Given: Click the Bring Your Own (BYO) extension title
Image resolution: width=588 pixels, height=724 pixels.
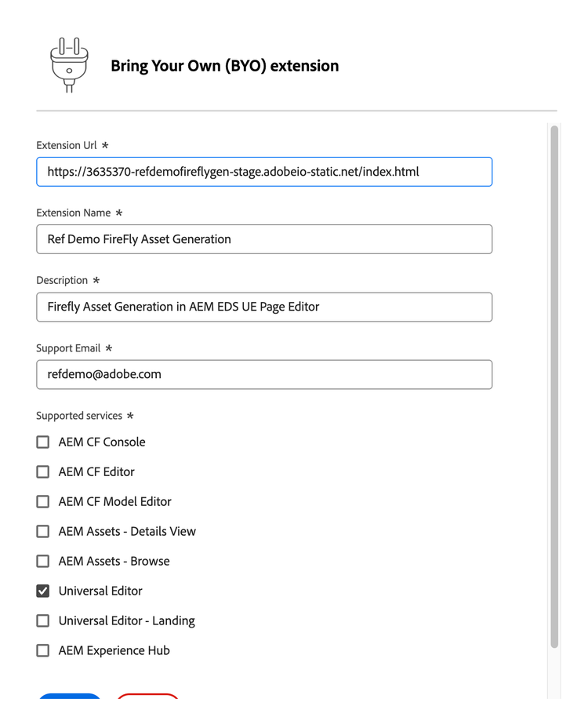Looking at the screenshot, I should tap(224, 66).
